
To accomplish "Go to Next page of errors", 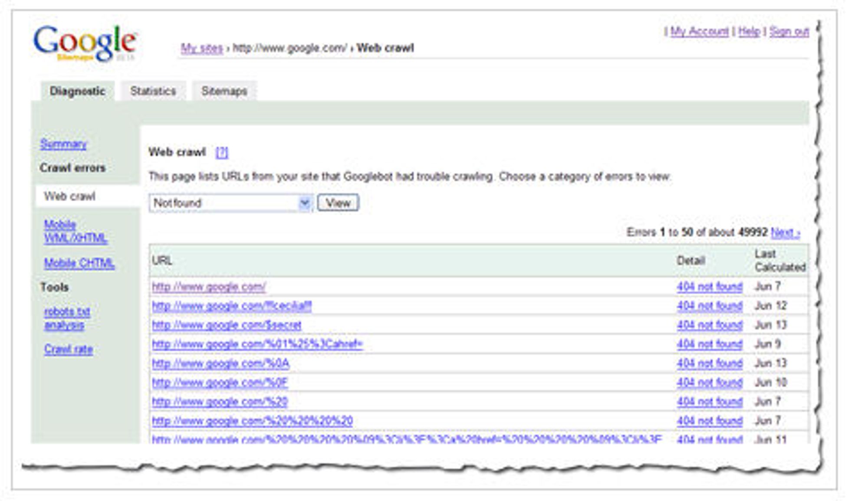I will (785, 232).
